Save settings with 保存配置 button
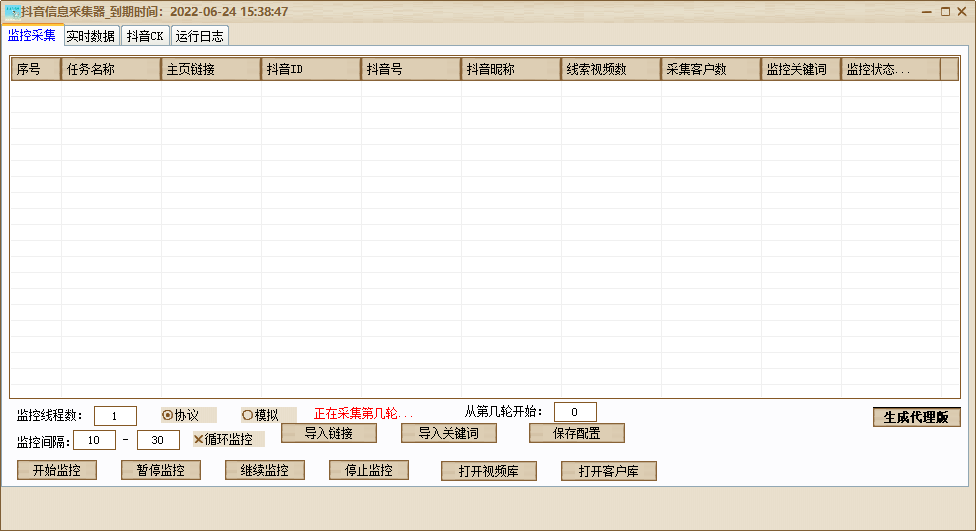976x531 pixels. 576,433
